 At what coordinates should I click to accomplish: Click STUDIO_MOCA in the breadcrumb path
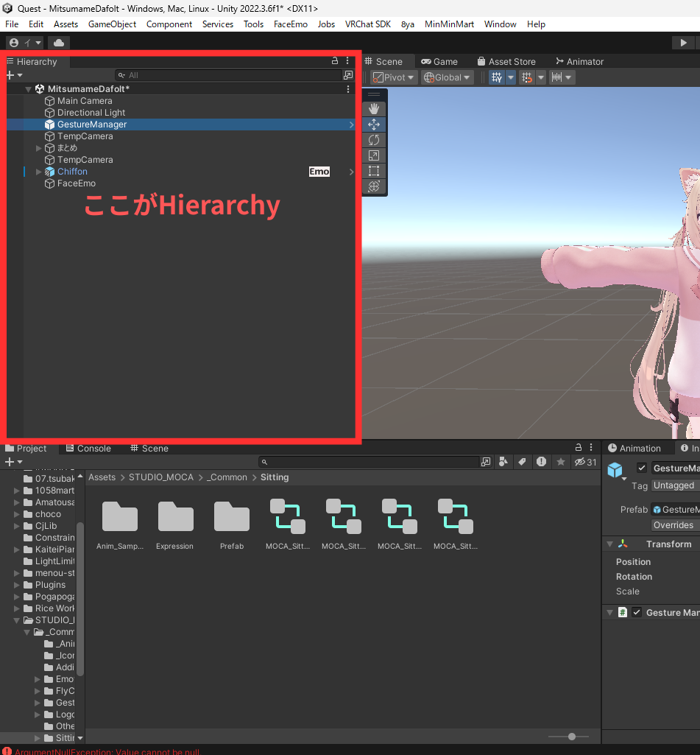pyautogui.click(x=160, y=477)
